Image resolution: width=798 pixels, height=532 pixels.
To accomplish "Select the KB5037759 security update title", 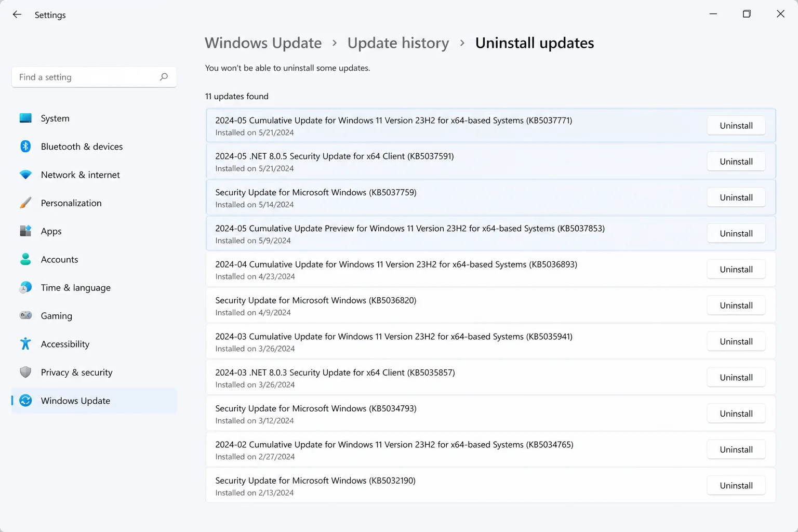I will coord(316,192).
